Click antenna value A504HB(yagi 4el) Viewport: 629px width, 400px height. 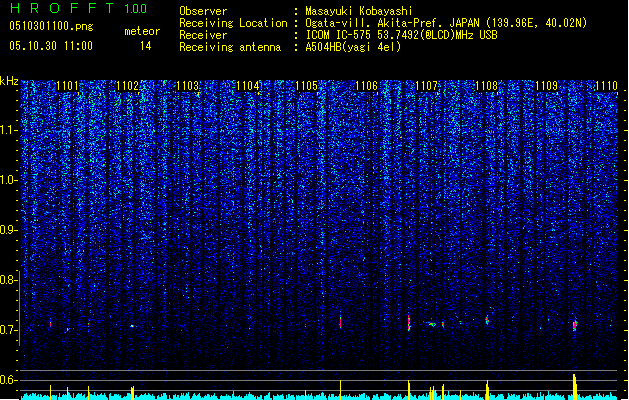(353, 47)
